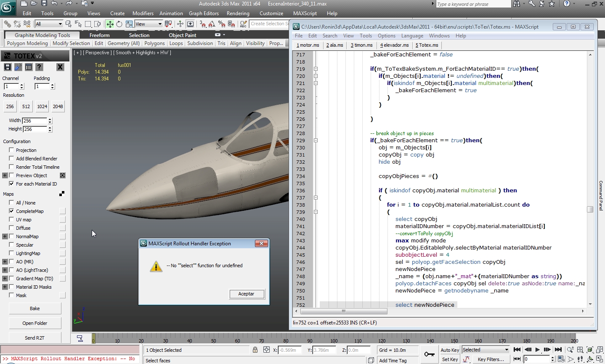Image resolution: width=605 pixels, height=364 pixels.
Task: Click the Zoom Extents icon
Action: click(x=590, y=350)
